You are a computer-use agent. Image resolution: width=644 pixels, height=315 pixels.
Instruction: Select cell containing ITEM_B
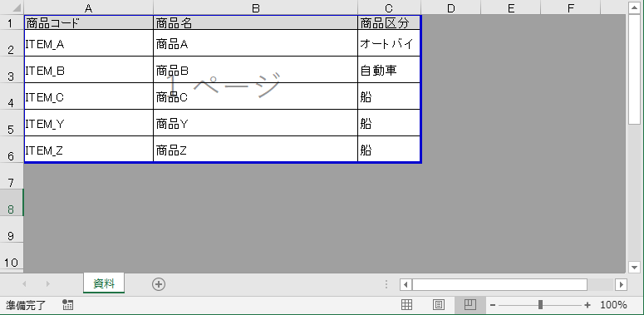pos(89,70)
